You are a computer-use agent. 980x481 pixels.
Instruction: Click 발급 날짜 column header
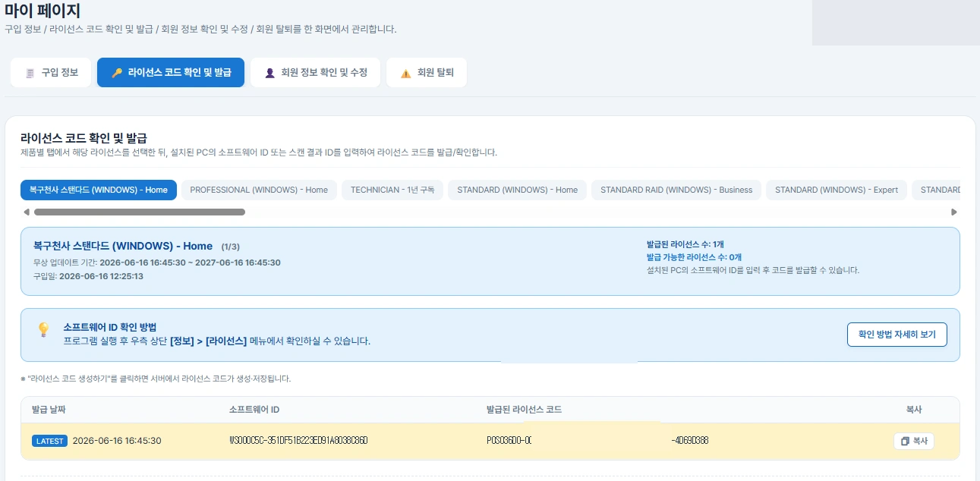pyautogui.click(x=49, y=410)
